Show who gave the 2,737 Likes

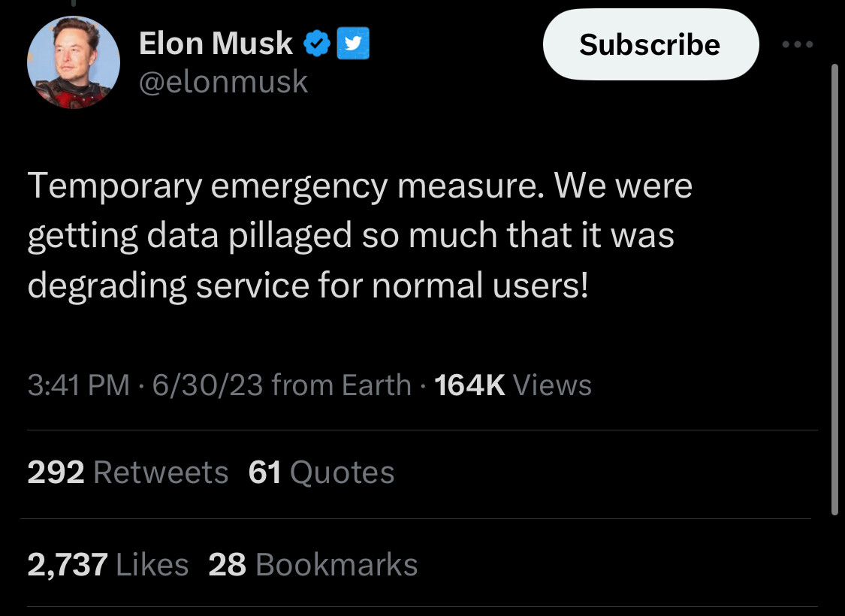[107, 564]
